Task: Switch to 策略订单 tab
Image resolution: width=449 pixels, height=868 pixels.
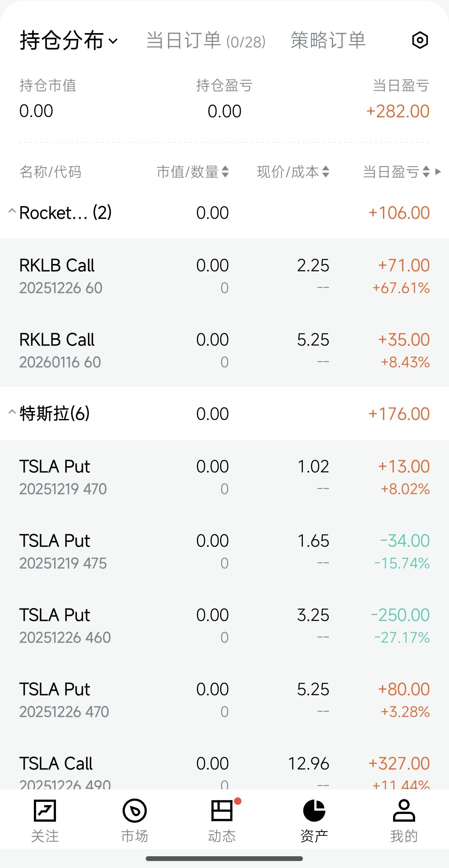Action: pos(328,40)
